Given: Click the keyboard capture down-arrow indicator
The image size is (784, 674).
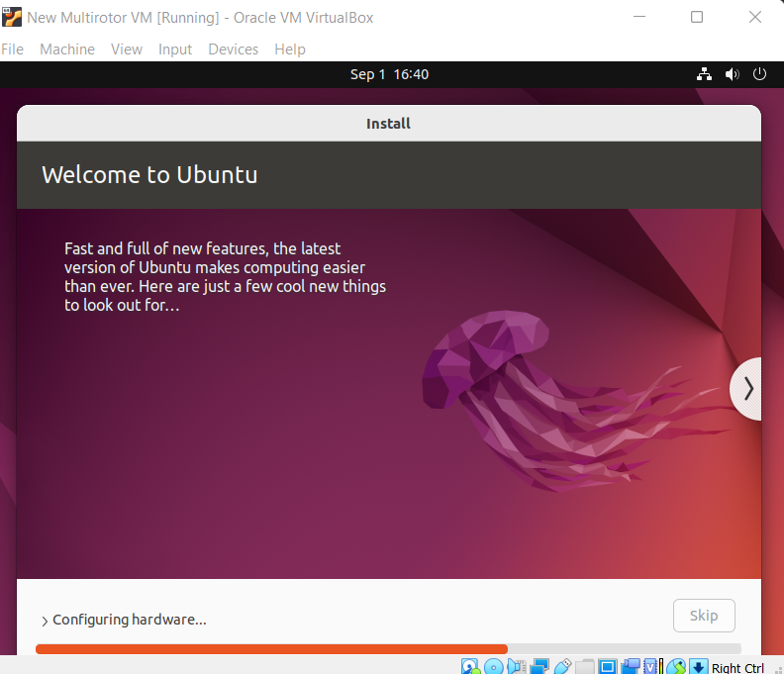Looking at the screenshot, I should (x=699, y=666).
